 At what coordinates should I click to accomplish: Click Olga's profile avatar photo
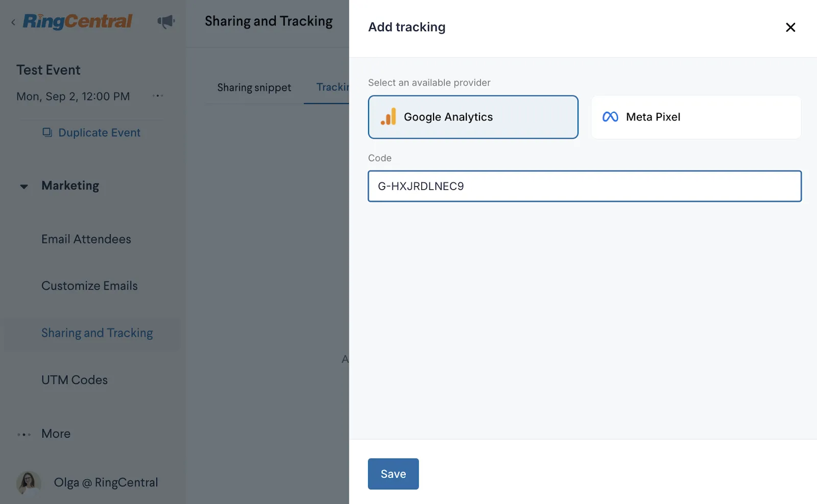pos(29,483)
